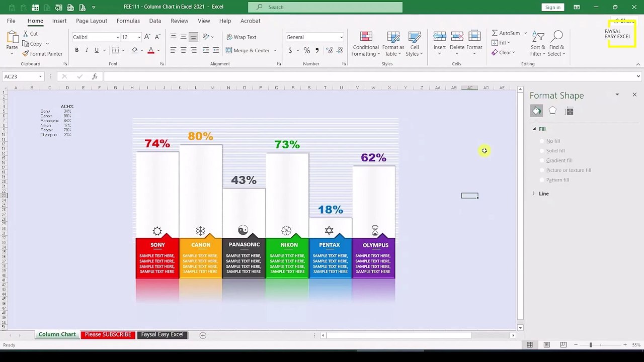The width and height of the screenshot is (644, 362).
Task: Collapse the Fill section
Action: coord(534,129)
